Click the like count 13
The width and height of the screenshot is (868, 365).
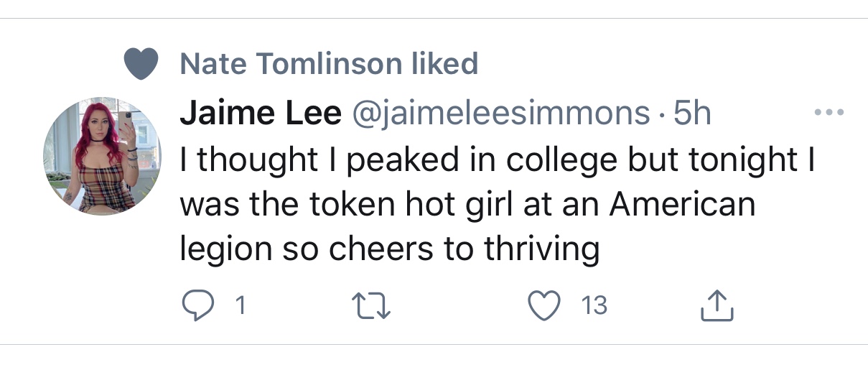[594, 307]
